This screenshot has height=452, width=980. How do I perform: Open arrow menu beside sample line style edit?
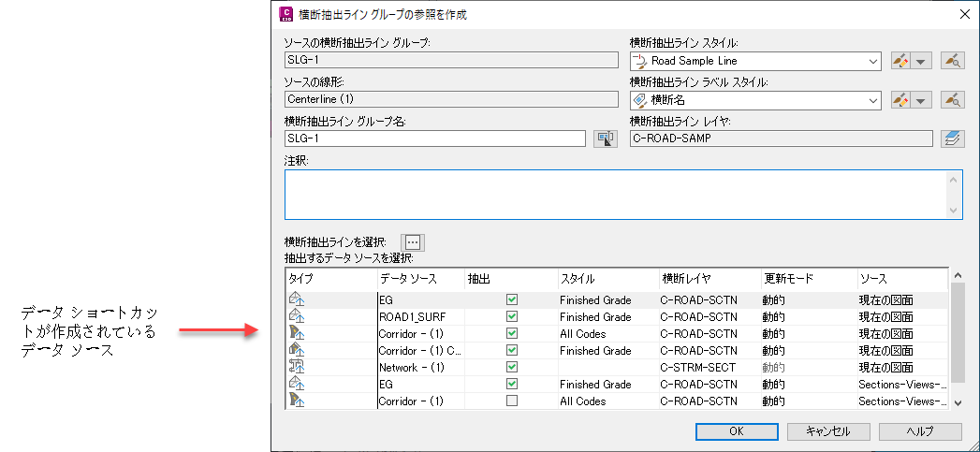922,62
